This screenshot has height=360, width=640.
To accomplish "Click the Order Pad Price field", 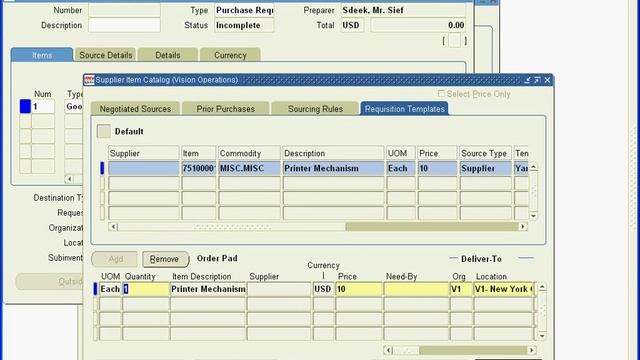I will [359, 289].
